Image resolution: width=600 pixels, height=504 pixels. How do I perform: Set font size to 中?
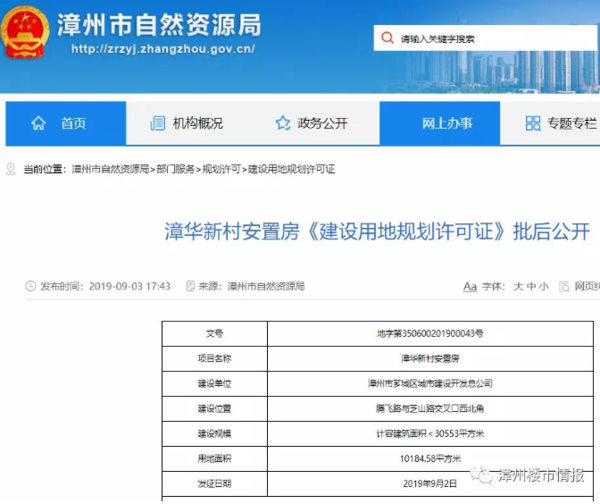[x=531, y=286]
